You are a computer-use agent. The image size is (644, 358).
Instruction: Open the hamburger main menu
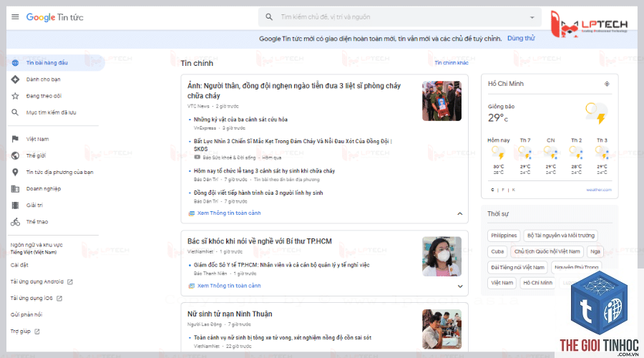pyautogui.click(x=15, y=17)
